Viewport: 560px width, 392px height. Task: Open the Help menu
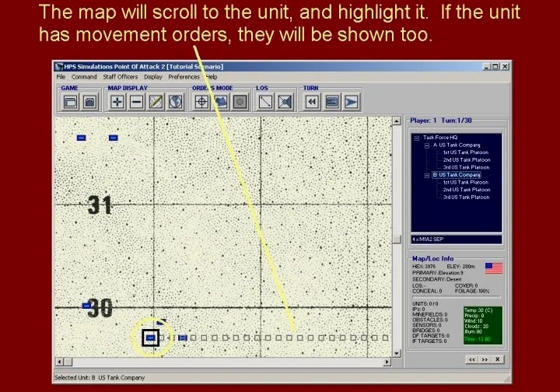pyautogui.click(x=212, y=77)
